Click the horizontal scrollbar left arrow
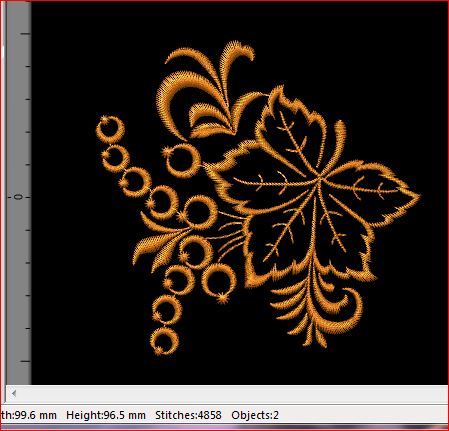Viewport: 449px width, 431px height. click(14, 394)
